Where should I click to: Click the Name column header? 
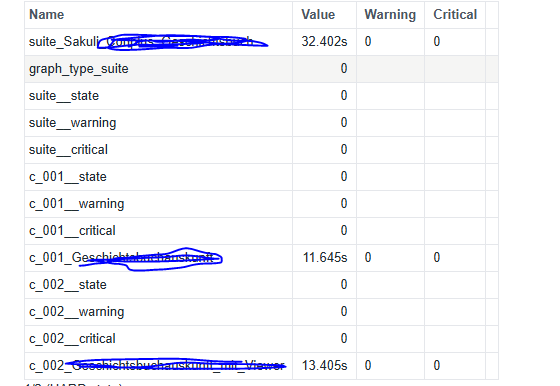(46, 15)
